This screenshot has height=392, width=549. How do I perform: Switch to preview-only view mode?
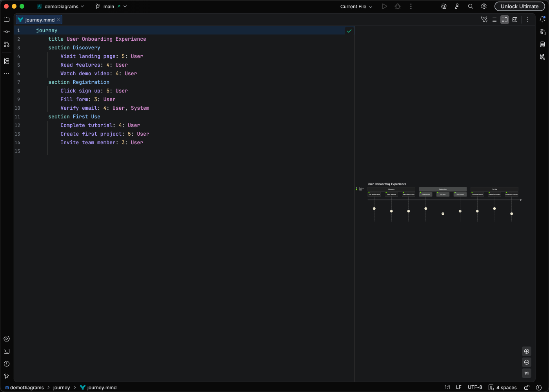click(515, 20)
